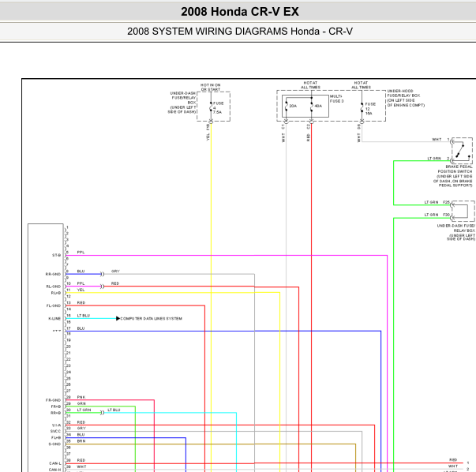Select the "YEL F16" vertical wire label

point(208,132)
